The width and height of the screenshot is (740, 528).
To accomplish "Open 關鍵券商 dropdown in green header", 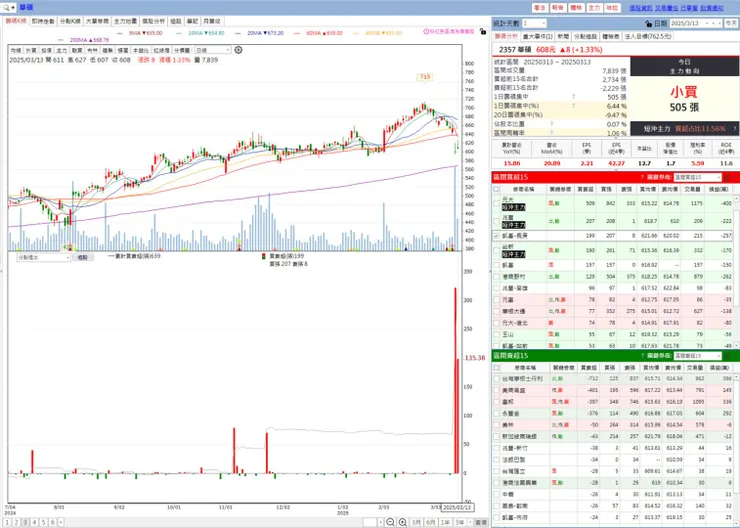I will [698, 356].
